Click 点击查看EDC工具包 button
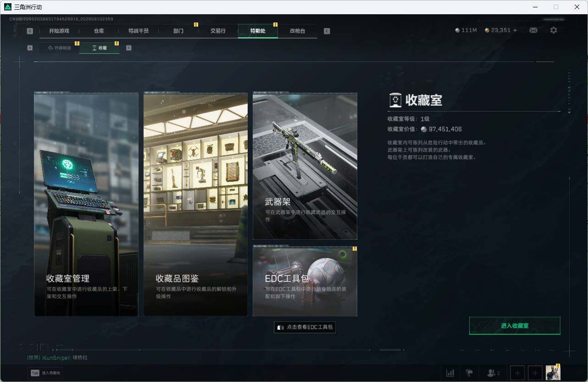Image resolution: width=588 pixels, height=382 pixels. point(305,327)
